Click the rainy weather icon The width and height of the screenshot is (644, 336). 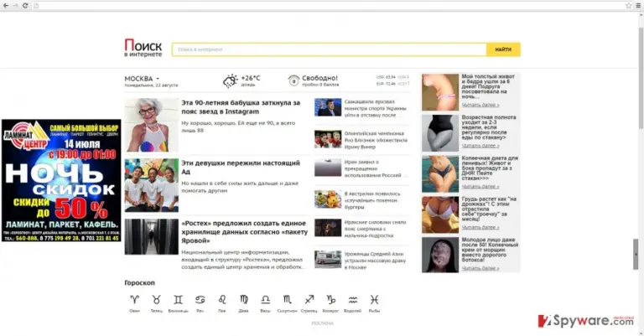coord(230,80)
